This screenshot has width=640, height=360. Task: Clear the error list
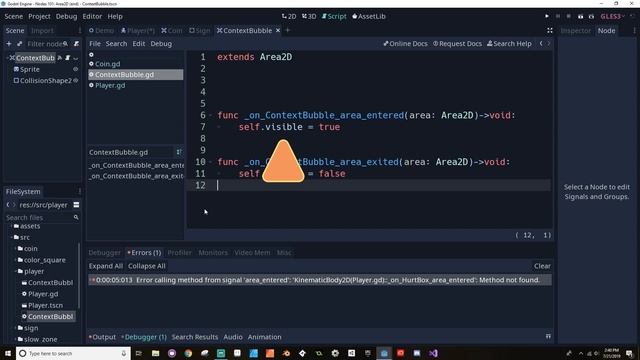click(x=542, y=266)
